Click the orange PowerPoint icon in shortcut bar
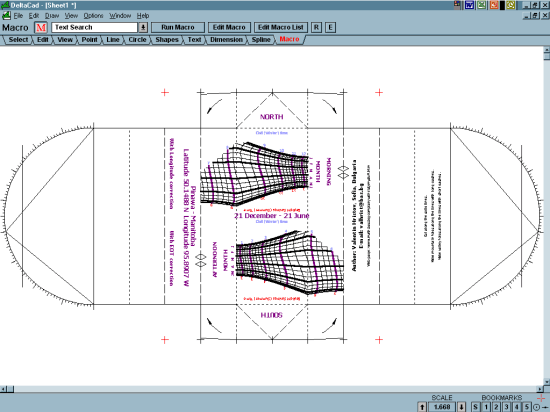The width and height of the screenshot is (550, 412). point(494,5)
